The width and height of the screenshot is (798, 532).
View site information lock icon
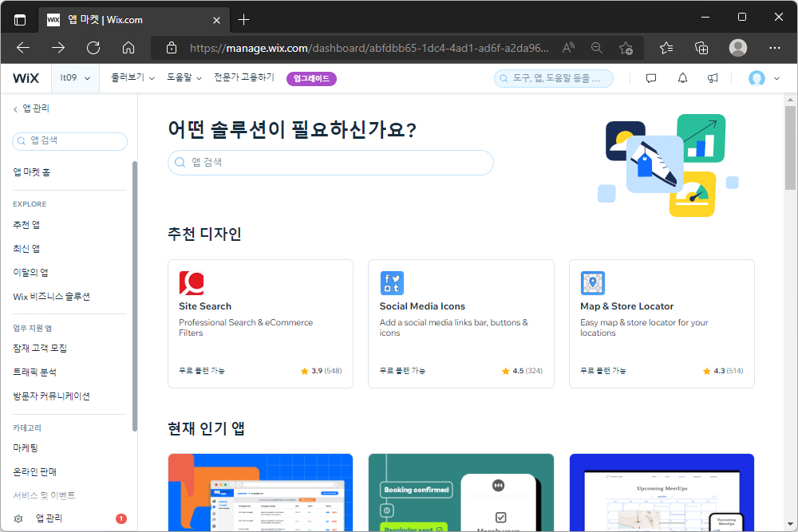172,49
